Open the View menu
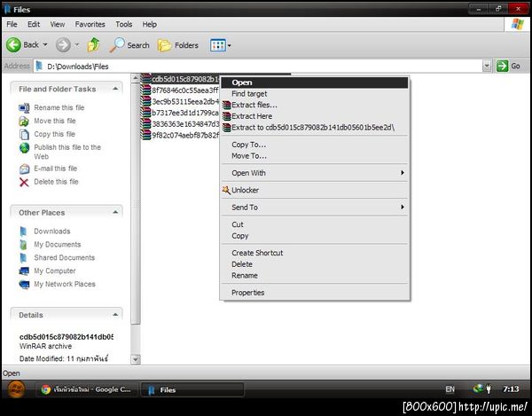 tap(58, 25)
